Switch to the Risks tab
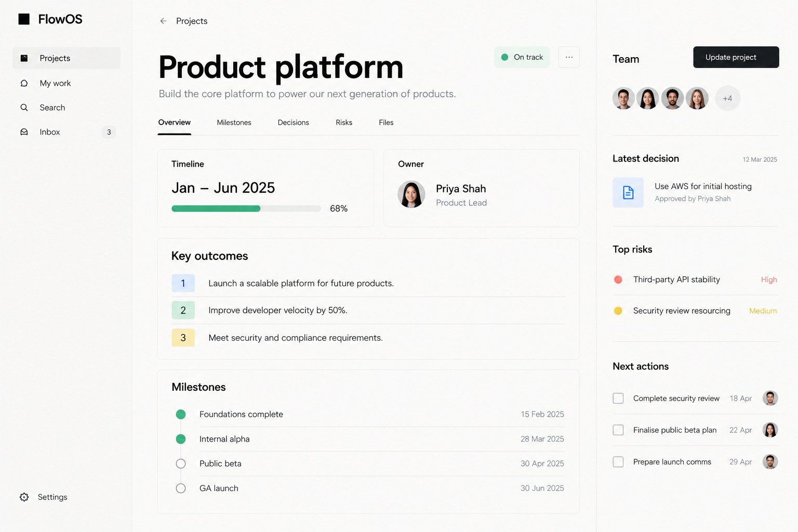This screenshot has width=798, height=532. coord(344,123)
